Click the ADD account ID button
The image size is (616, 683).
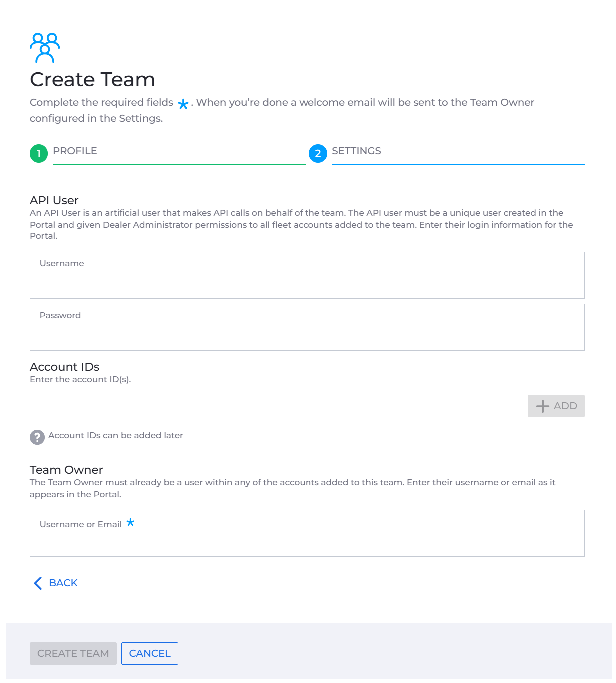(556, 406)
